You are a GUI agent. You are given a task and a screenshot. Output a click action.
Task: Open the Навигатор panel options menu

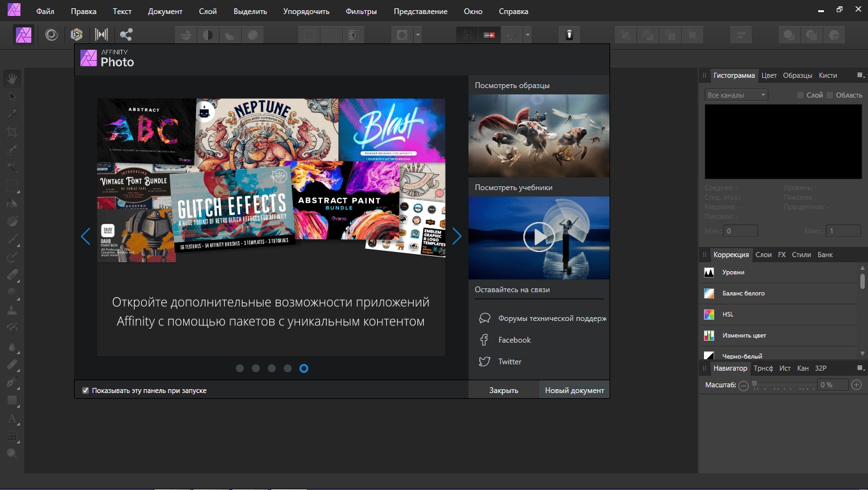[x=860, y=368]
